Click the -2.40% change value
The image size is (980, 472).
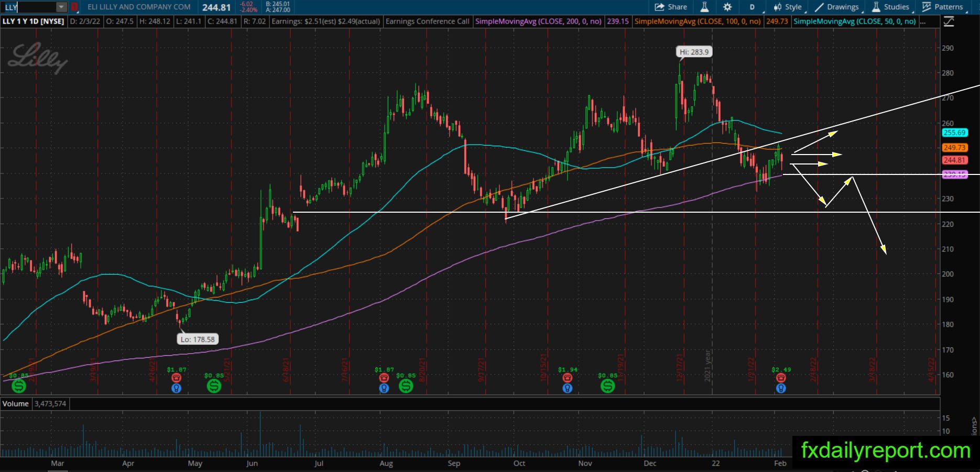pos(248,10)
